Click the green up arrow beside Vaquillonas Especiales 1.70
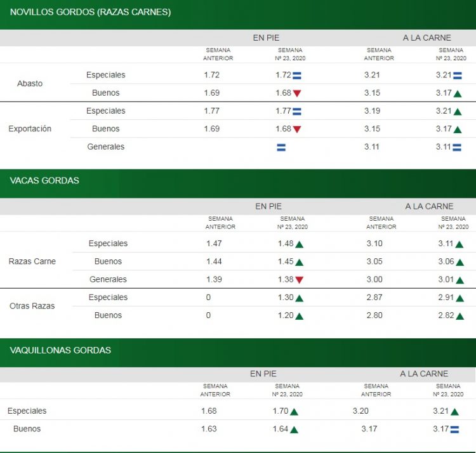 pos(294,411)
